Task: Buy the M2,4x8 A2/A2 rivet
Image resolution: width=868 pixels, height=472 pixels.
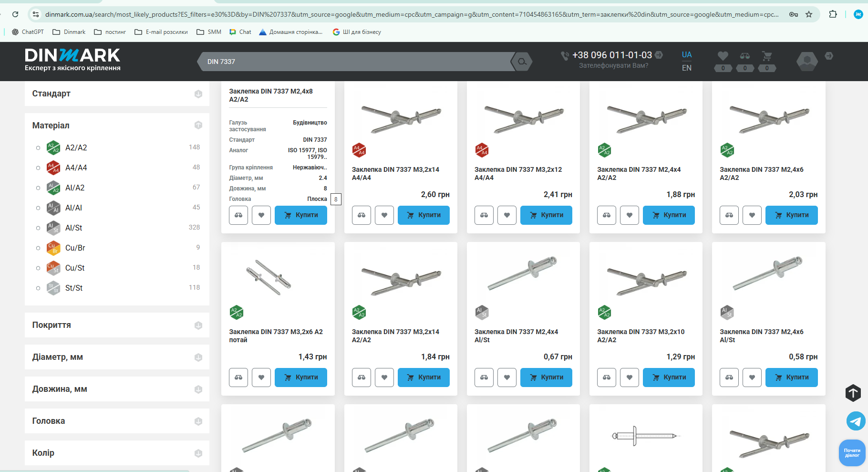Action: click(x=301, y=215)
